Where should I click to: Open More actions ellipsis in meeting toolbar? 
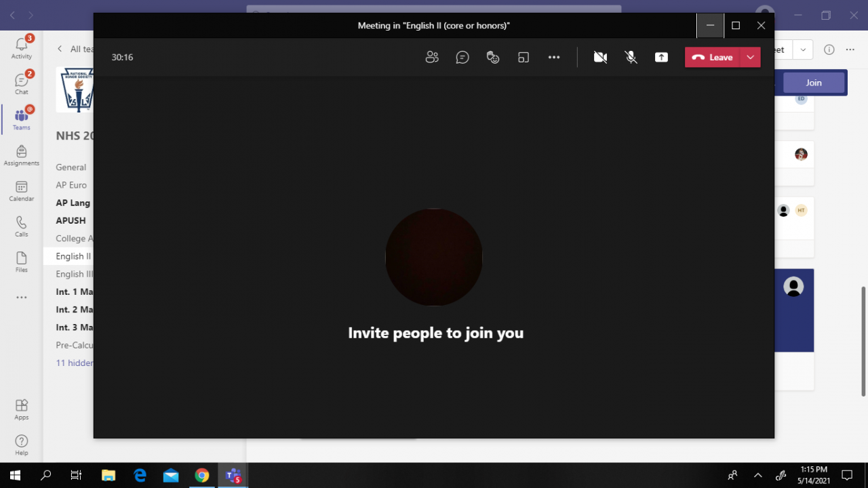pyautogui.click(x=554, y=58)
